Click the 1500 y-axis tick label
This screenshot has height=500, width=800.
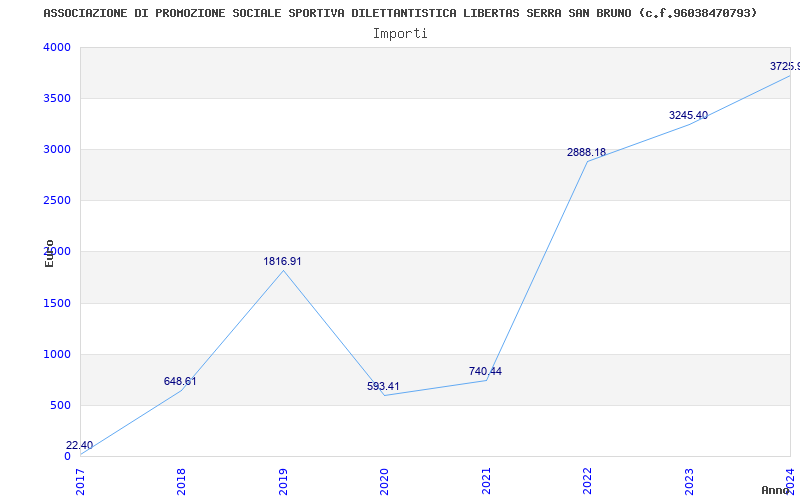pos(57,304)
